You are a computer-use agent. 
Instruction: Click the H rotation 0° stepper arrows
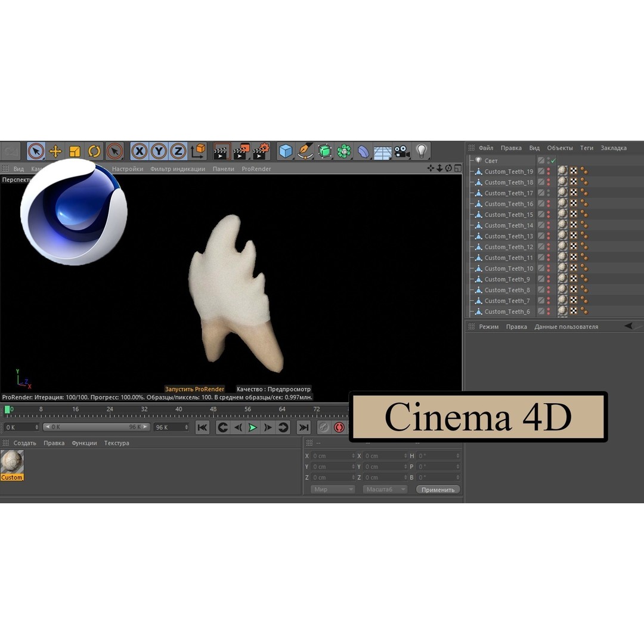pyautogui.click(x=457, y=456)
